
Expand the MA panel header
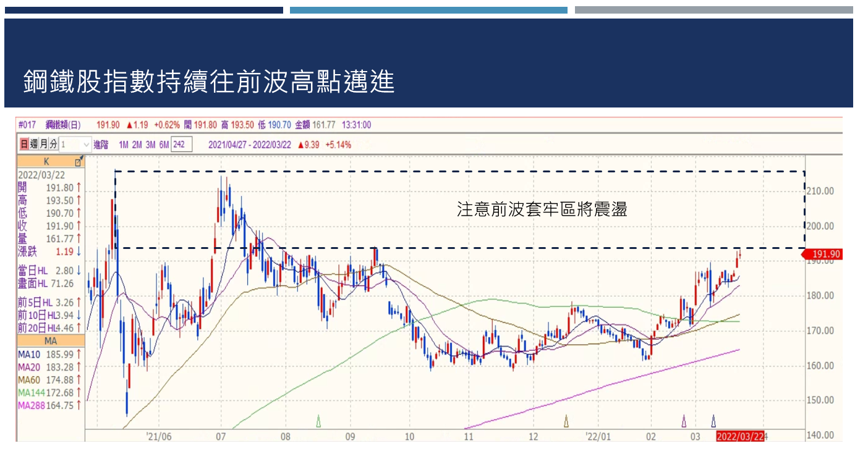tap(51, 339)
